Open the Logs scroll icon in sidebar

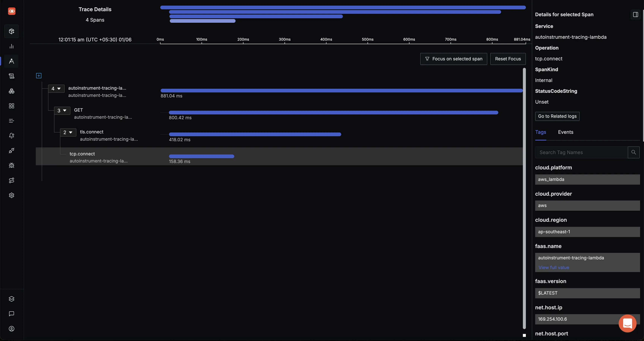pos(12,76)
